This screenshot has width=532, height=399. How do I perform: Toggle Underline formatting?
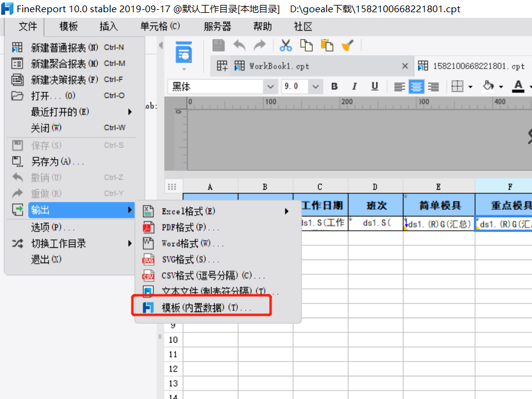[x=375, y=86]
